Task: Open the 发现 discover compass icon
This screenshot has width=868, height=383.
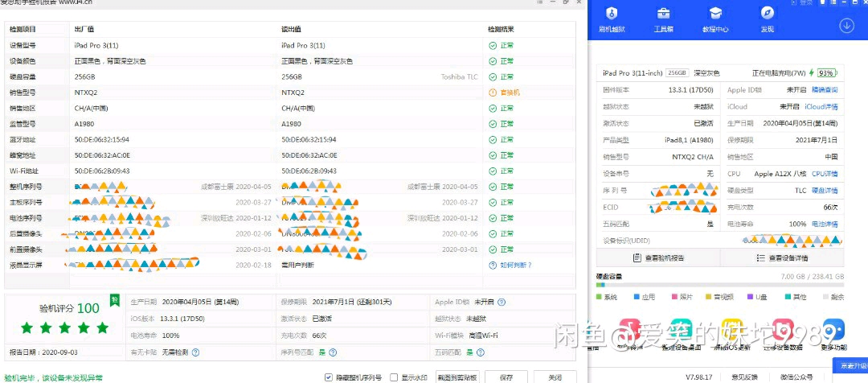Action: point(767,14)
